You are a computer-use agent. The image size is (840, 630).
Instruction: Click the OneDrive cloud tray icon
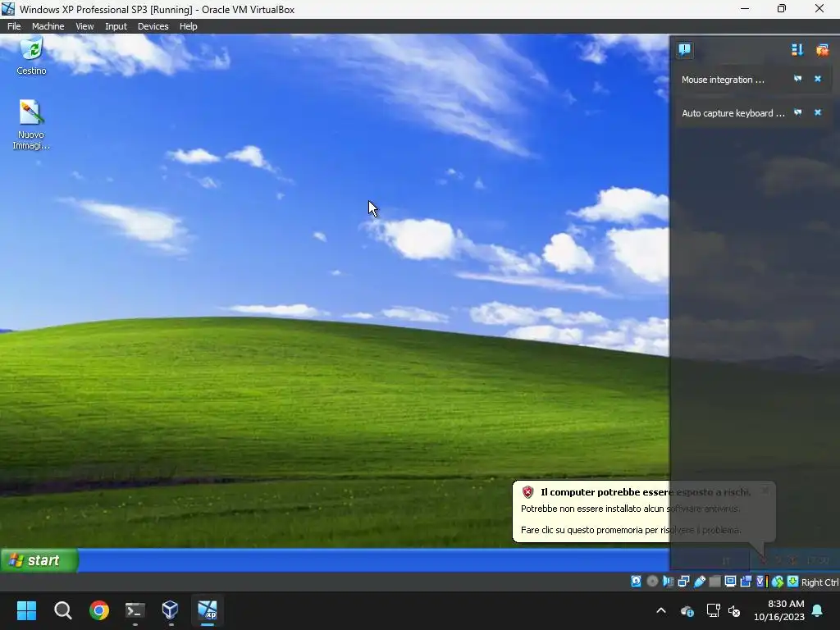tap(687, 610)
